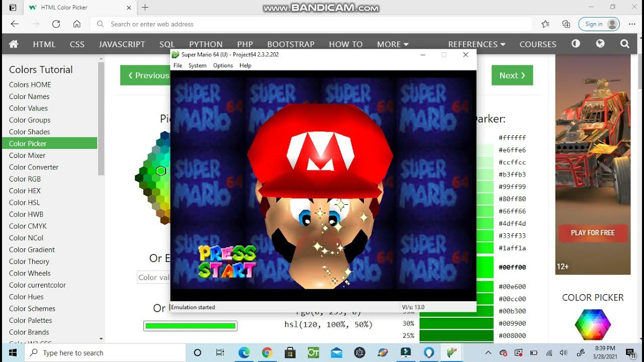Screen dimensions: 644x362
Task: Open CSS tab in W3Schools navbar
Action: 77,44
